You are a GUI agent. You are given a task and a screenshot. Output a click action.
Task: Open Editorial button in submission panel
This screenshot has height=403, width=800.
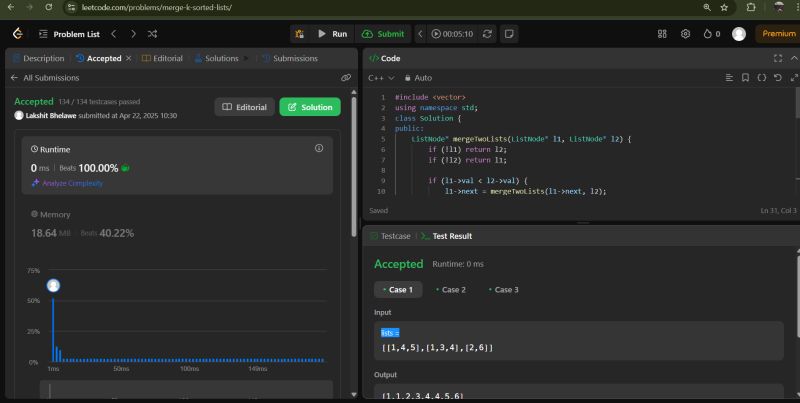coord(244,107)
